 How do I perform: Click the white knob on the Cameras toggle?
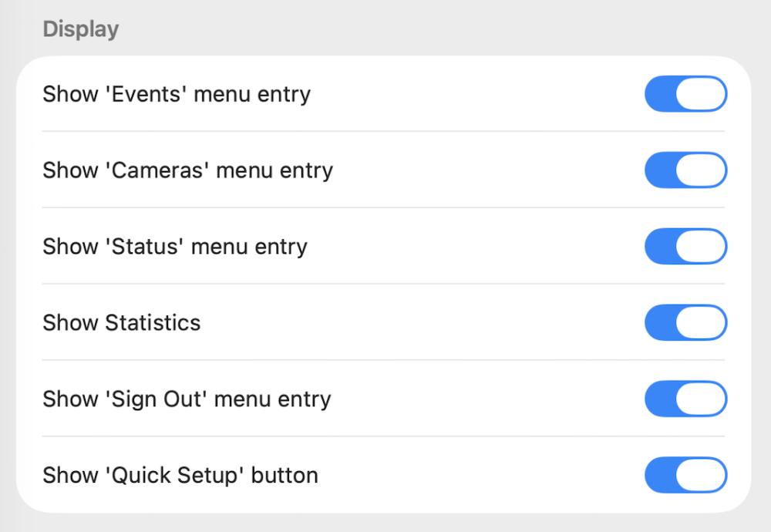point(701,170)
